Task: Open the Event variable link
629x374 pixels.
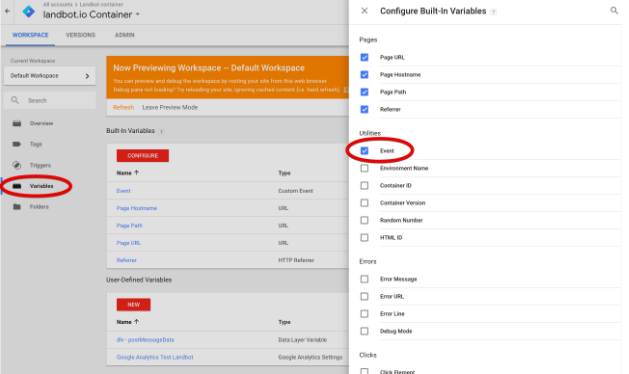Action: (124, 191)
